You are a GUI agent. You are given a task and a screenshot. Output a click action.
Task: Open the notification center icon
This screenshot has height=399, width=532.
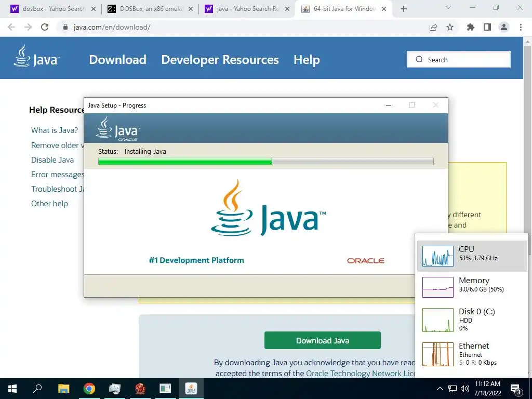[x=516, y=389]
